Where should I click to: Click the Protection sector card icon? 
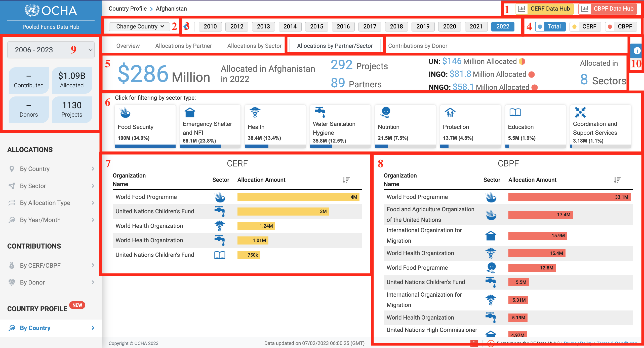[450, 112]
